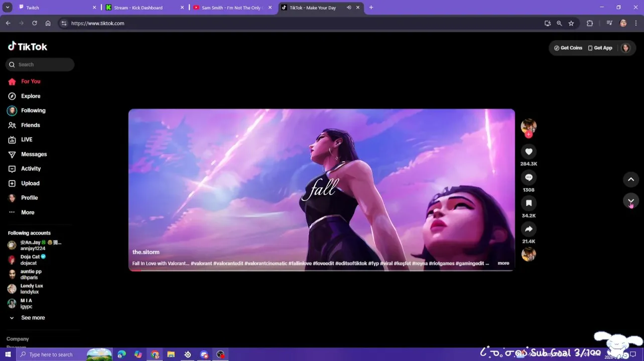
Task: Switch to the Sam Smith YouTube tab
Action: click(x=232, y=8)
